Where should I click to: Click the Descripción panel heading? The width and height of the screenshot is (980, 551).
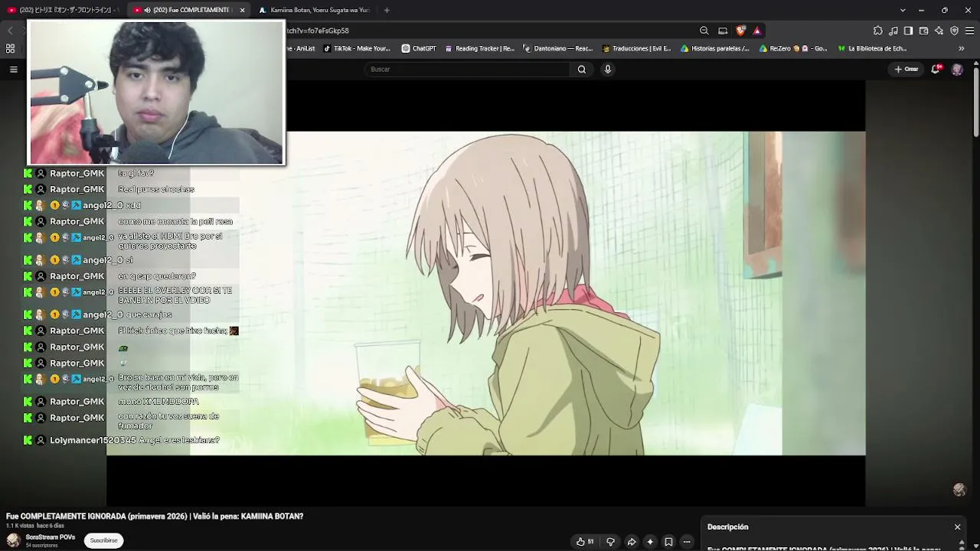pos(728,527)
